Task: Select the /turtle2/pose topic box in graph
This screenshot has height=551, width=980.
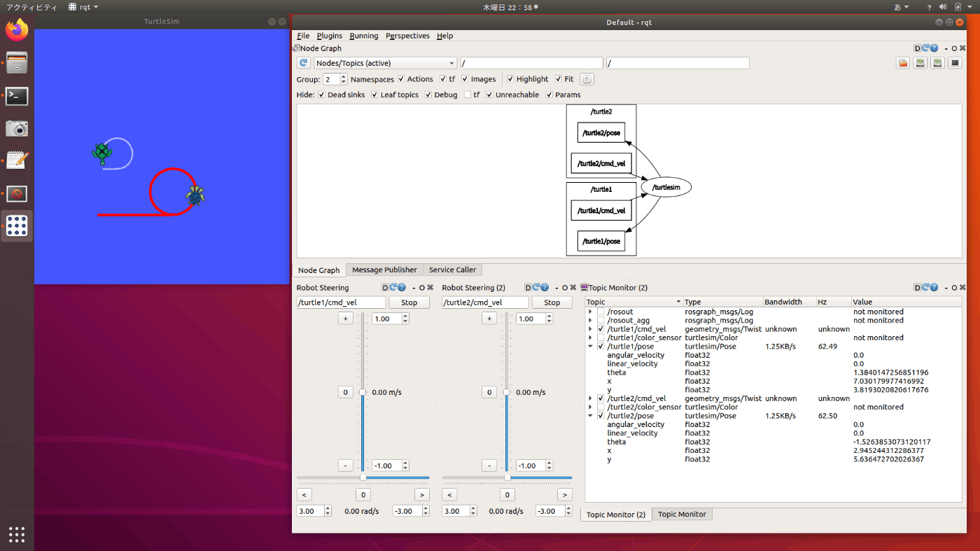Action: point(601,132)
